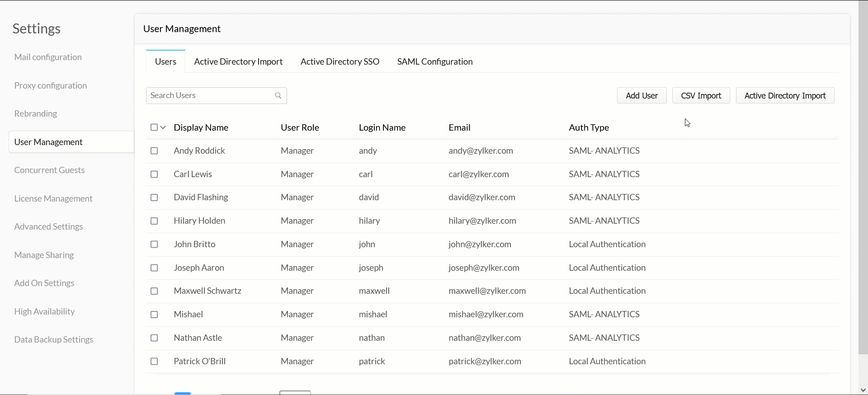Click the vertical page scrollbar
The height and width of the screenshot is (395, 868).
[x=863, y=181]
